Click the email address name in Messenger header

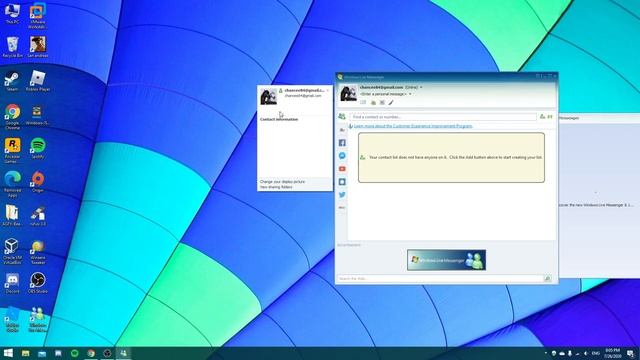click(381, 87)
